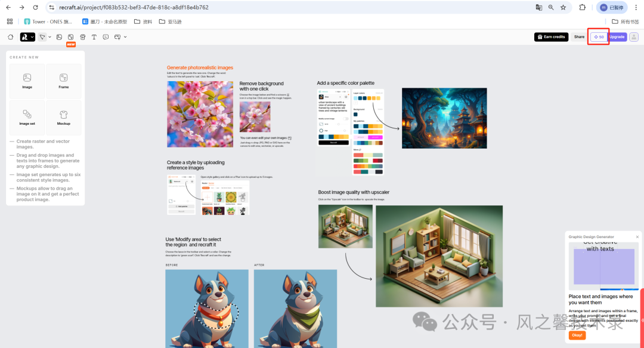
Task: Open the Share dialog
Action: coord(579,37)
